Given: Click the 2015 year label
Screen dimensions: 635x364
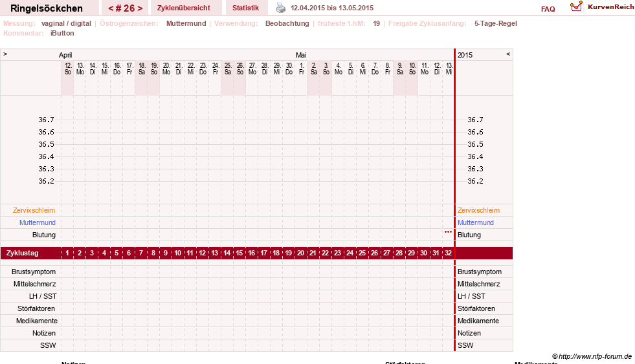Looking at the screenshot, I should (465, 55).
